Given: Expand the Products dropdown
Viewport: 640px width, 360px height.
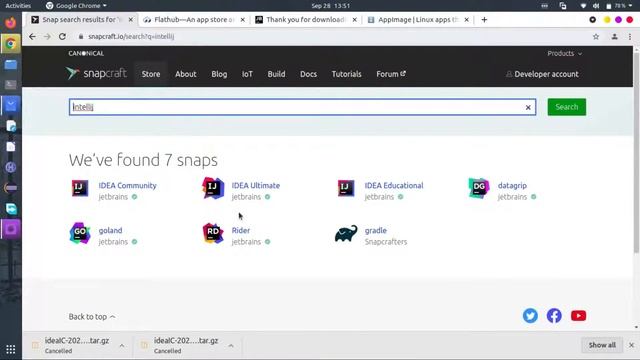Looking at the screenshot, I should 564,53.
